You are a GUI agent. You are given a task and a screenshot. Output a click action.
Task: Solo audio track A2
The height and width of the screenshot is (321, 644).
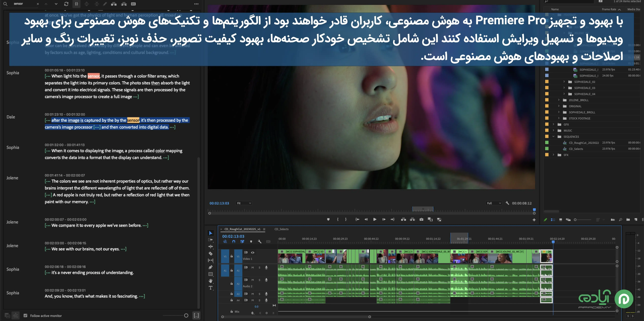260,280
